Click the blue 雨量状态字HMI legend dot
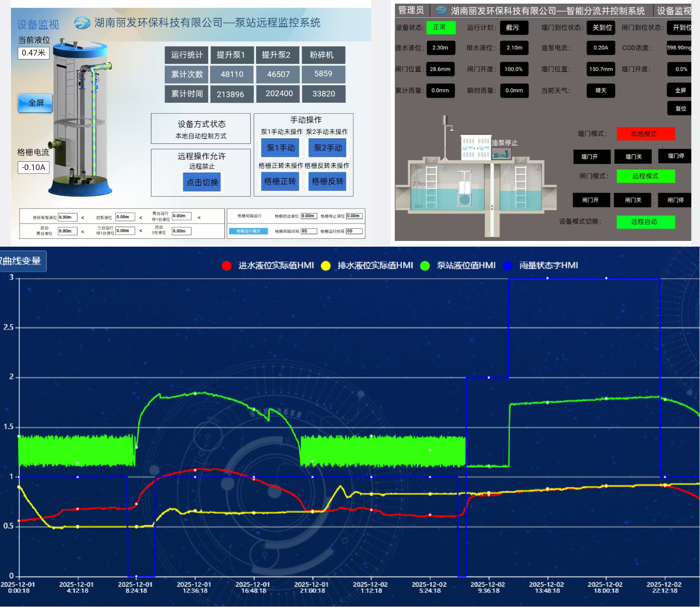 pyautogui.click(x=507, y=266)
